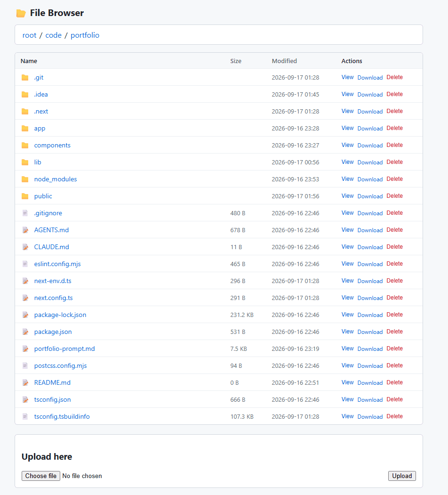Click the file icon beside .gitignore
The width and height of the screenshot is (448, 495).
click(x=25, y=213)
